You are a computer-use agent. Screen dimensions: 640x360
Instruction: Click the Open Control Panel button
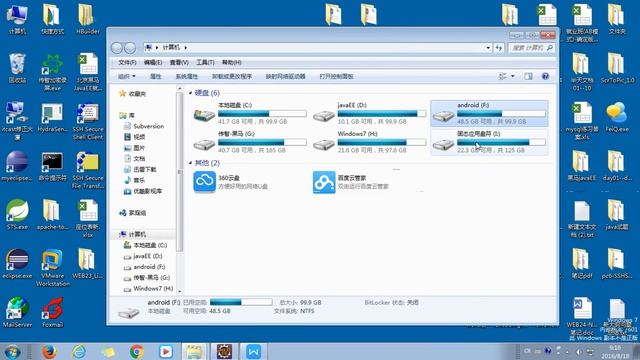(336, 76)
